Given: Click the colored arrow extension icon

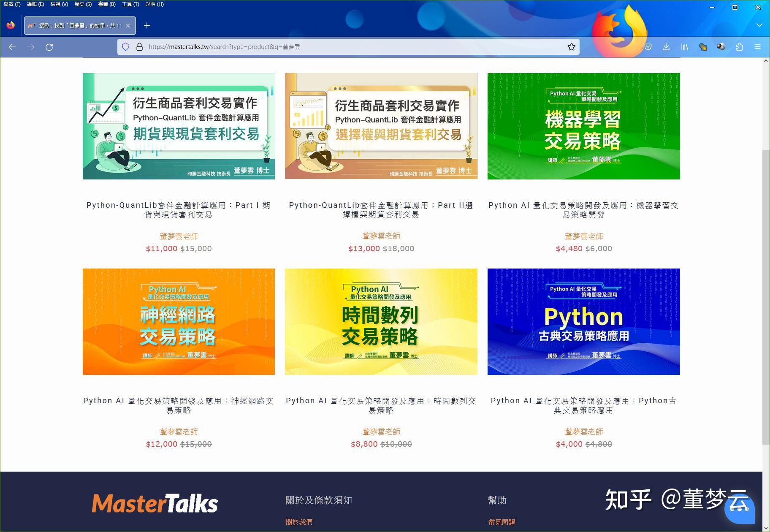Looking at the screenshot, I should (703, 47).
